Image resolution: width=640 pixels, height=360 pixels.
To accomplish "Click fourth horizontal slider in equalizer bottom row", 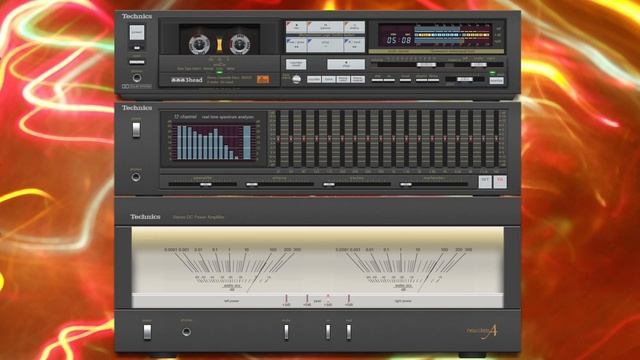I will [x=433, y=184].
